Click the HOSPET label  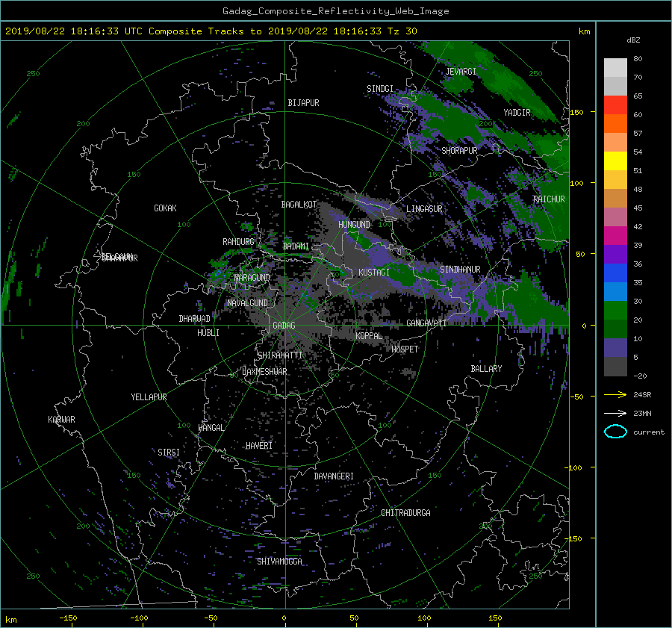coord(405,349)
